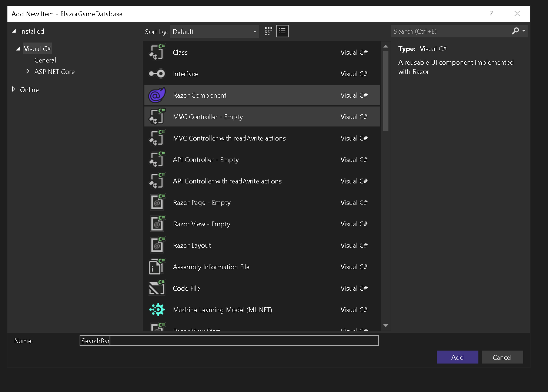Viewport: 548px width, 392px height.
Task: Click the template list scroll up arrow
Action: pos(385,46)
